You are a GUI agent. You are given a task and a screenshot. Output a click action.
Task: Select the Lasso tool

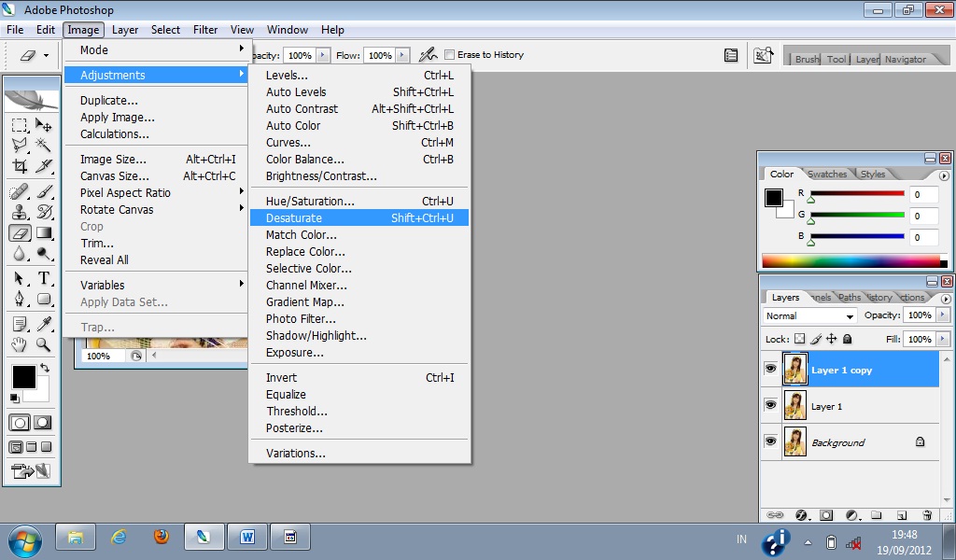point(20,145)
